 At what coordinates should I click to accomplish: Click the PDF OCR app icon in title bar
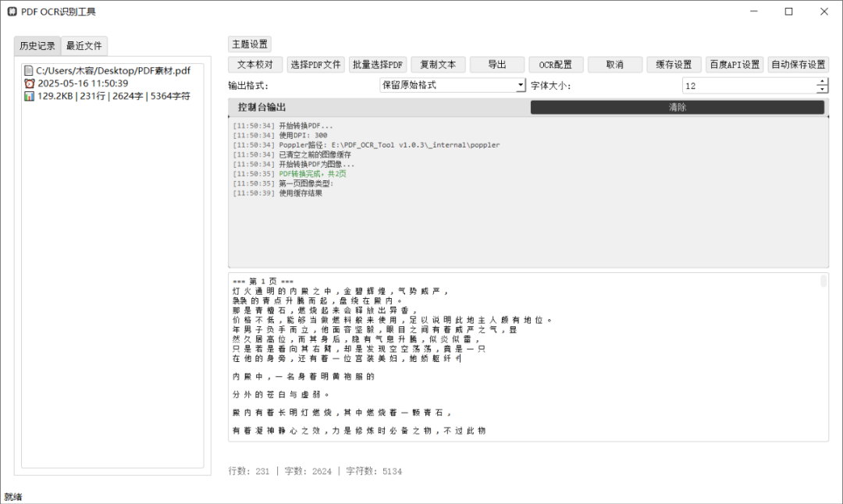[12, 11]
